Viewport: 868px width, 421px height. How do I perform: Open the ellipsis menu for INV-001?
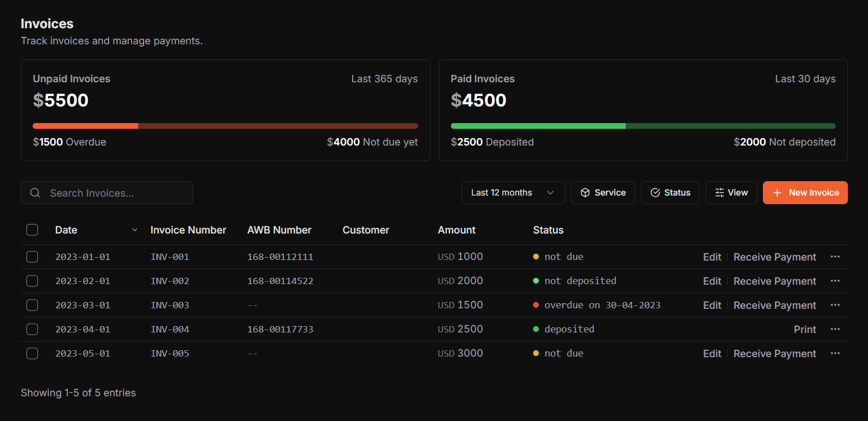(x=835, y=257)
